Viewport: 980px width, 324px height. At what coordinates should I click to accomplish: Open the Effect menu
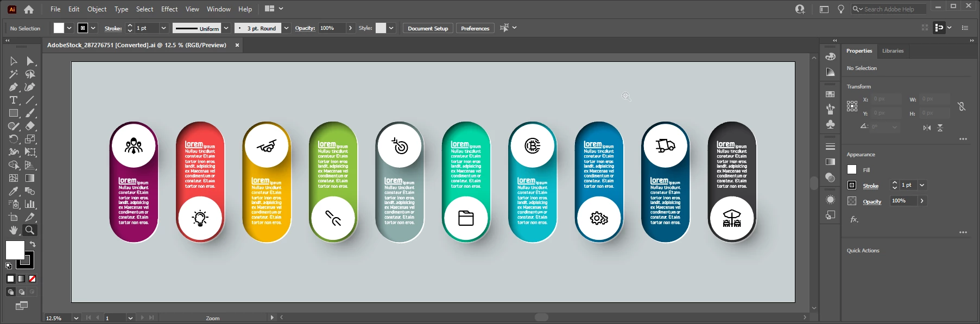tap(169, 9)
